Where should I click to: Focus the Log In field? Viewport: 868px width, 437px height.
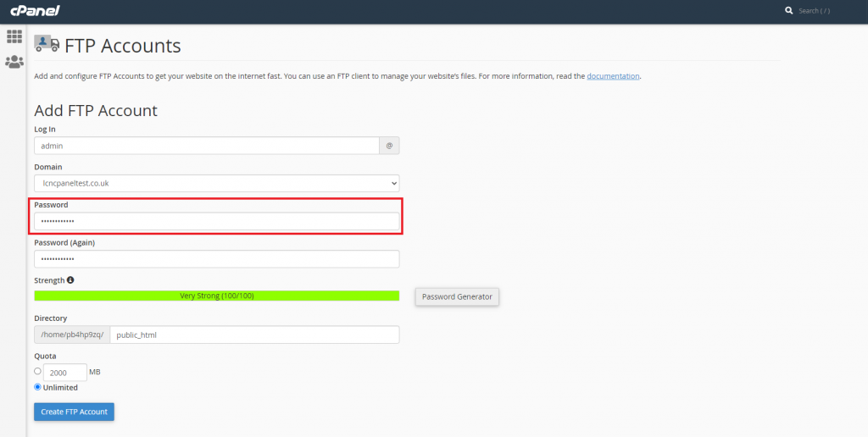click(207, 146)
